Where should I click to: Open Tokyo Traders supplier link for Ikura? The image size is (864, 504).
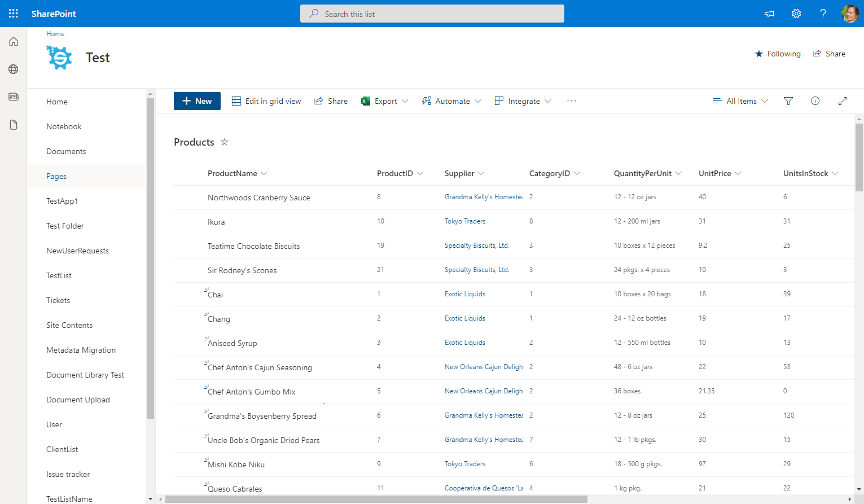(x=465, y=221)
